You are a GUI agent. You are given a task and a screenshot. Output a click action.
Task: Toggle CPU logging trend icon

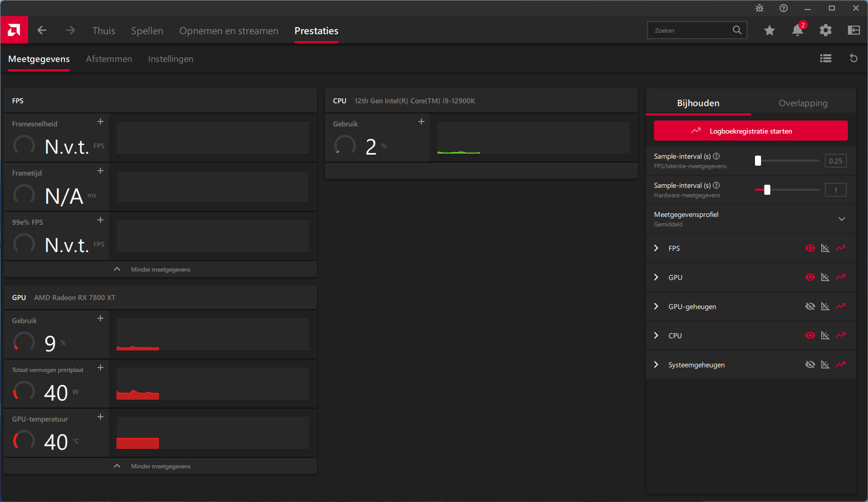(841, 335)
